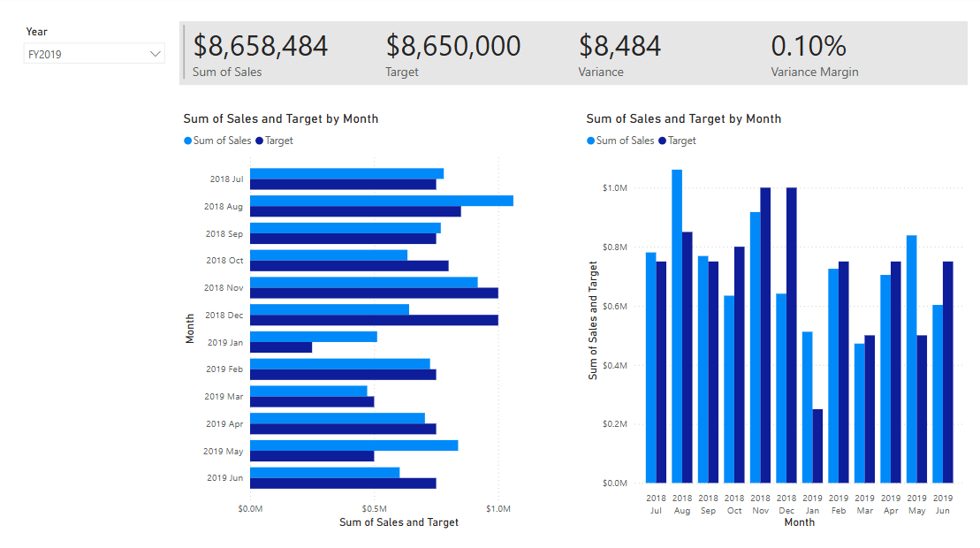Select the 2019 Apr Sum of Sales horizontal bar

tap(337, 419)
